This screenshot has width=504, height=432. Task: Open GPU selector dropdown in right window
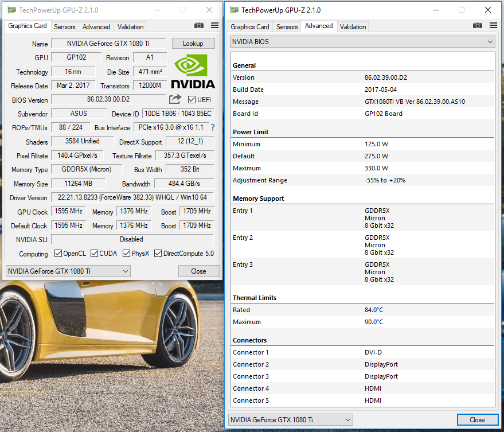tap(290, 420)
